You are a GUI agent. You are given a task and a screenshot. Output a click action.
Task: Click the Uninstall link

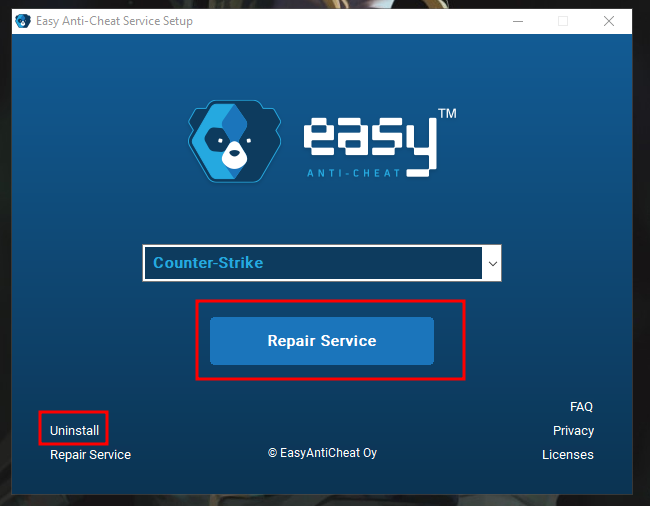pos(74,431)
